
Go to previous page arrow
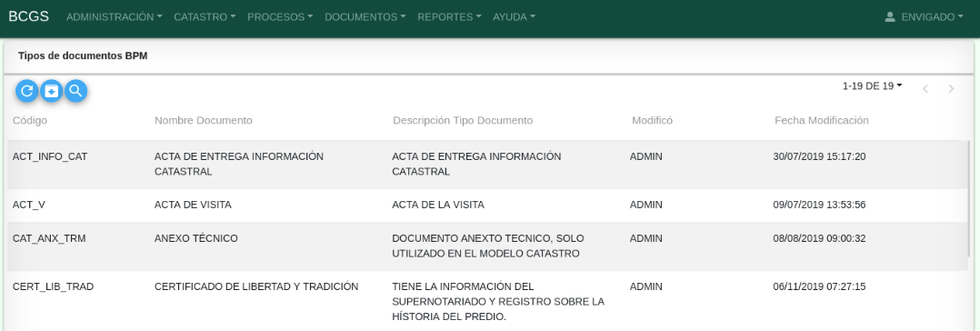pos(925,89)
